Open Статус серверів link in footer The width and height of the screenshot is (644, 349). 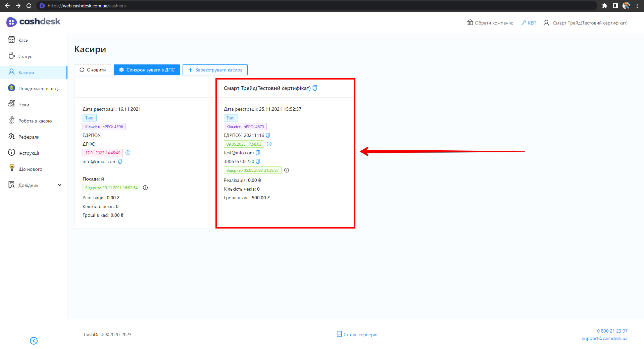coord(357,335)
